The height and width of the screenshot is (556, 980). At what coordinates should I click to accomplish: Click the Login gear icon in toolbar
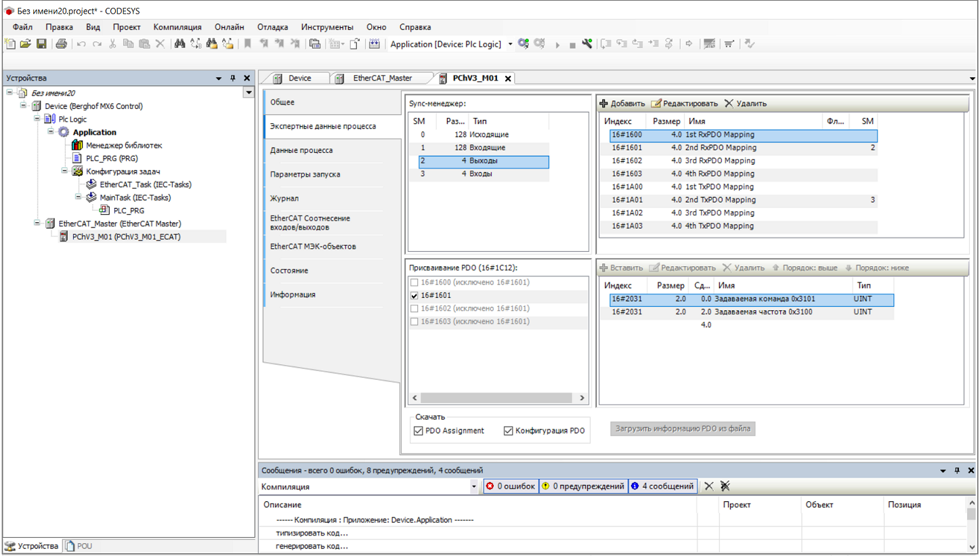[523, 44]
